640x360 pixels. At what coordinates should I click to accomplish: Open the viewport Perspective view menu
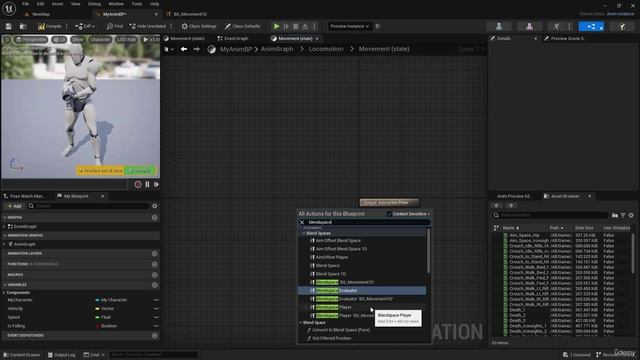click(31, 40)
